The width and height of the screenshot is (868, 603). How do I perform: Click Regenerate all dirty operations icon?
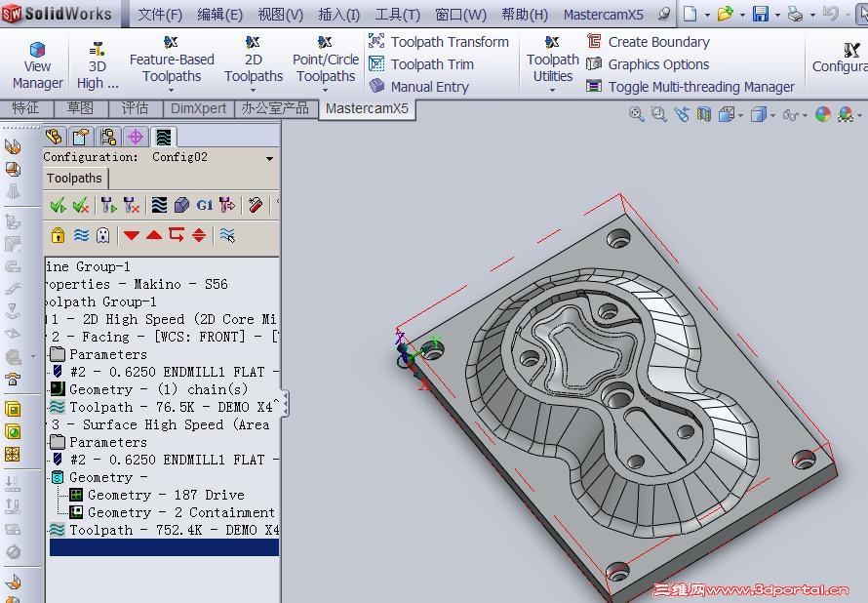pos(132,206)
